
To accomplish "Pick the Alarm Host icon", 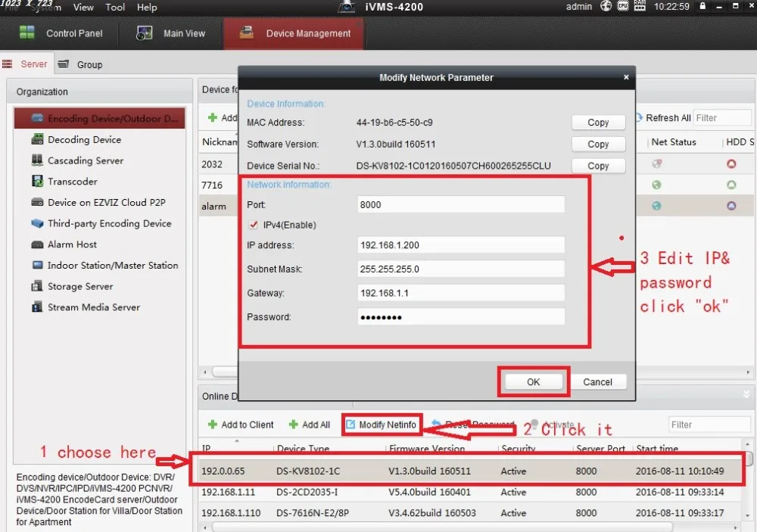I will (37, 244).
